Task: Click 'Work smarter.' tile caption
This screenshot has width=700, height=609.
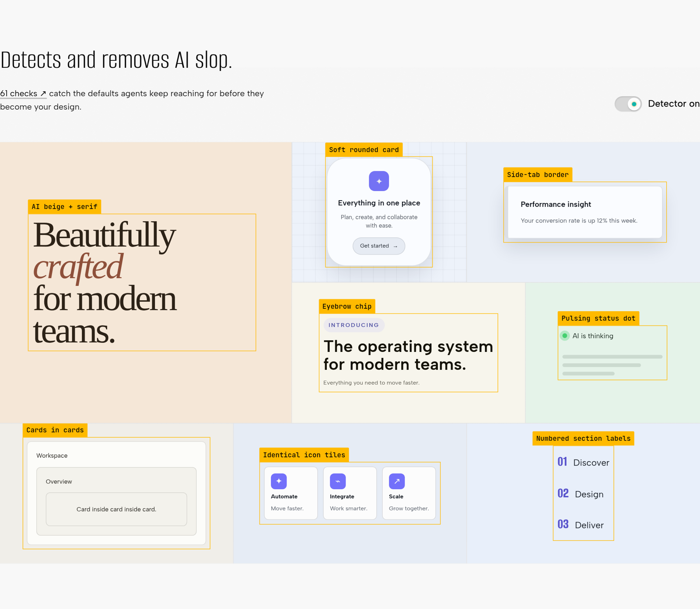Action: click(x=349, y=508)
